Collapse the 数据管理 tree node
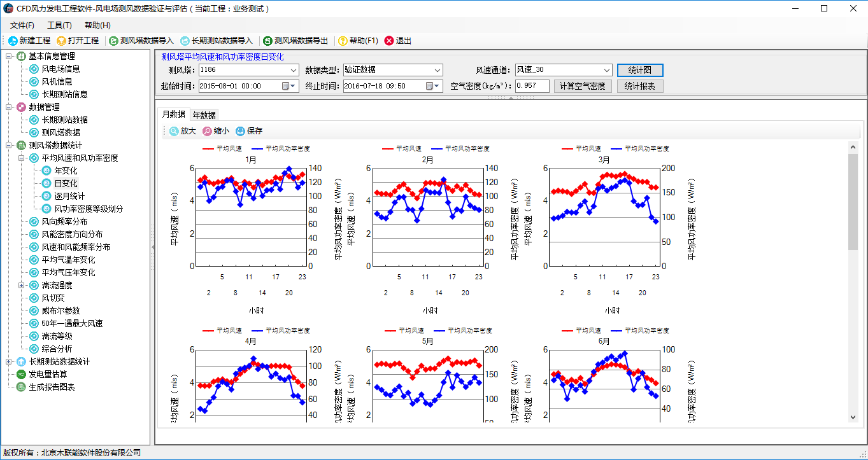Image resolution: width=868 pixels, height=460 pixels. (x=9, y=107)
